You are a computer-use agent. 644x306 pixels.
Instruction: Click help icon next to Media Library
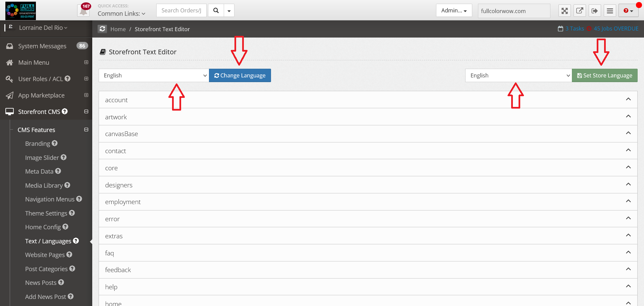click(67, 185)
